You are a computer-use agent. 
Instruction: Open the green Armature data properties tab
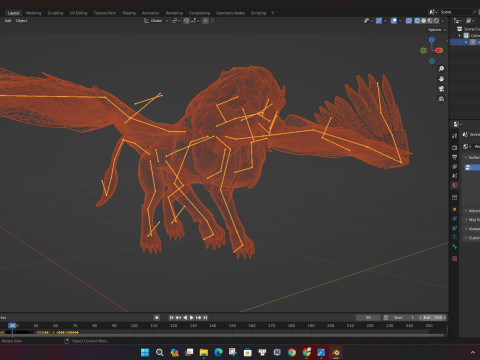(455, 237)
